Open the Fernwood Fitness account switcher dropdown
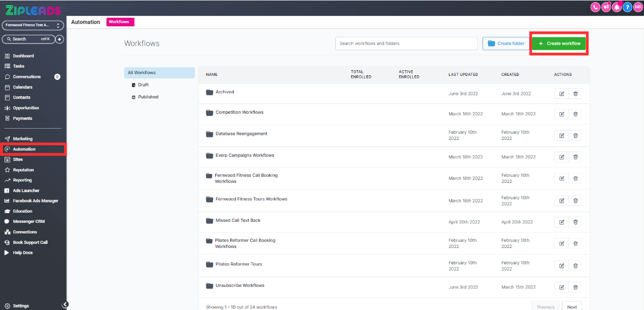 coord(33,25)
